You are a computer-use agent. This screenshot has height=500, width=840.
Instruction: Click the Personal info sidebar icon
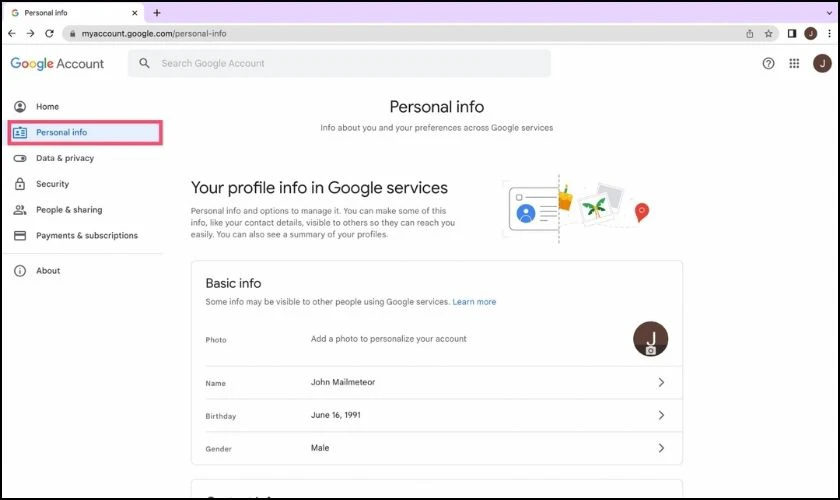[x=20, y=132]
